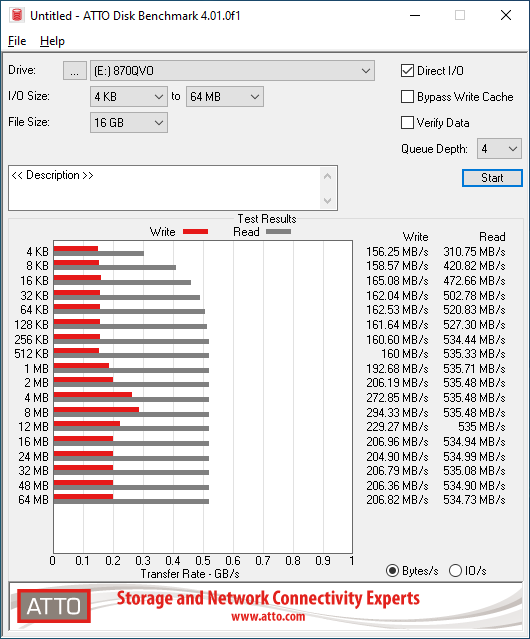
Task: Open the I/O Size minimum 4 KB dropdown
Action: 129,97
